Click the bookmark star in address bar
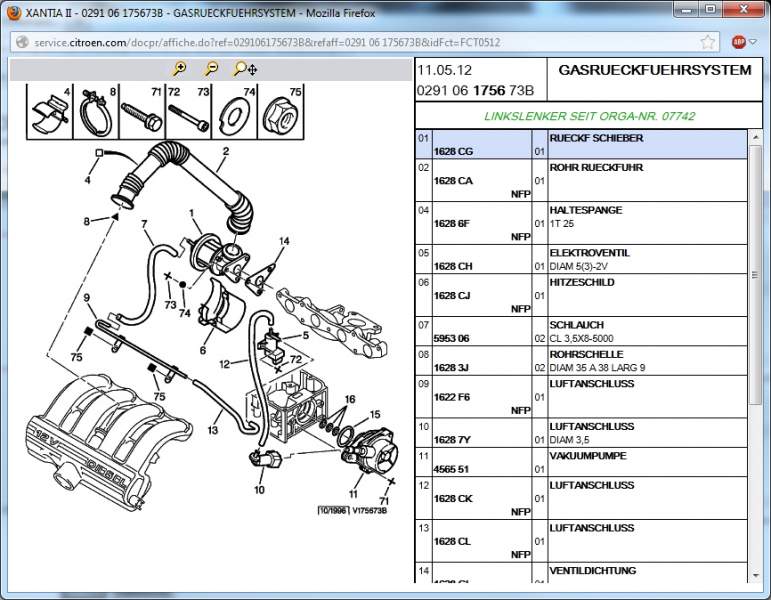Viewport: 771px width, 600px height. point(707,42)
